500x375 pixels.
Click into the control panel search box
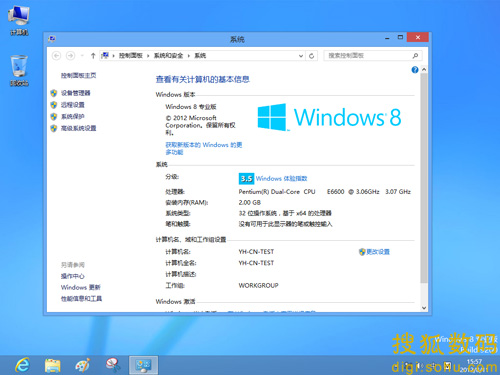[x=368, y=56]
